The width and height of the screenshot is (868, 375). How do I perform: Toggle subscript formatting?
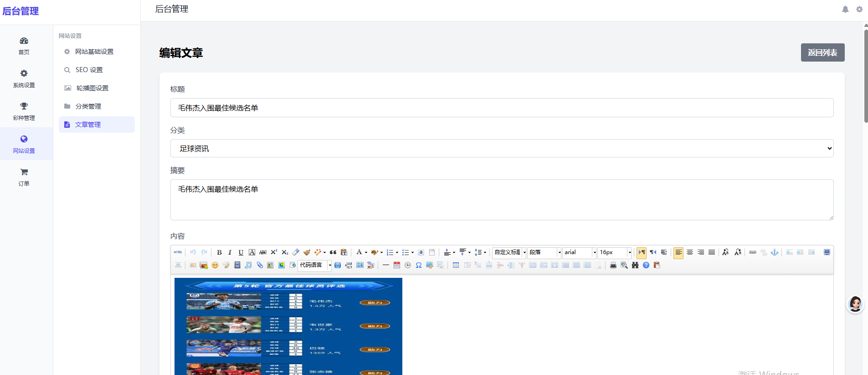(285, 252)
